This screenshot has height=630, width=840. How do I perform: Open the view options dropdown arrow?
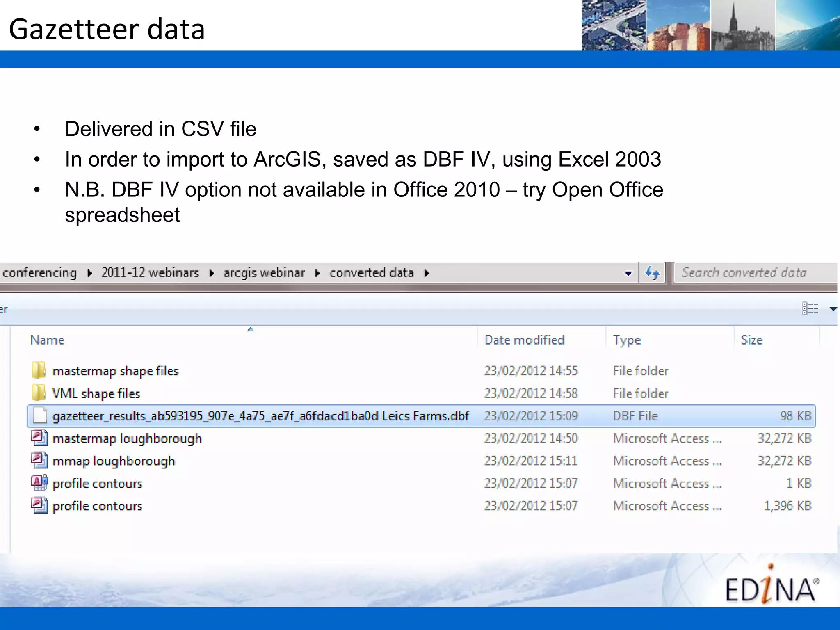click(x=833, y=309)
